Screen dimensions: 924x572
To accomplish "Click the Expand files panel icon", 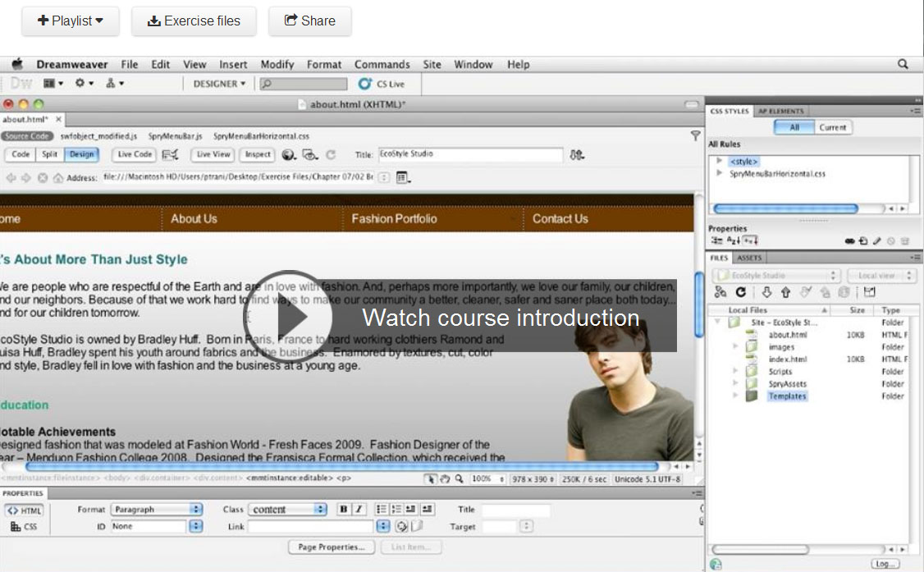I will [870, 292].
